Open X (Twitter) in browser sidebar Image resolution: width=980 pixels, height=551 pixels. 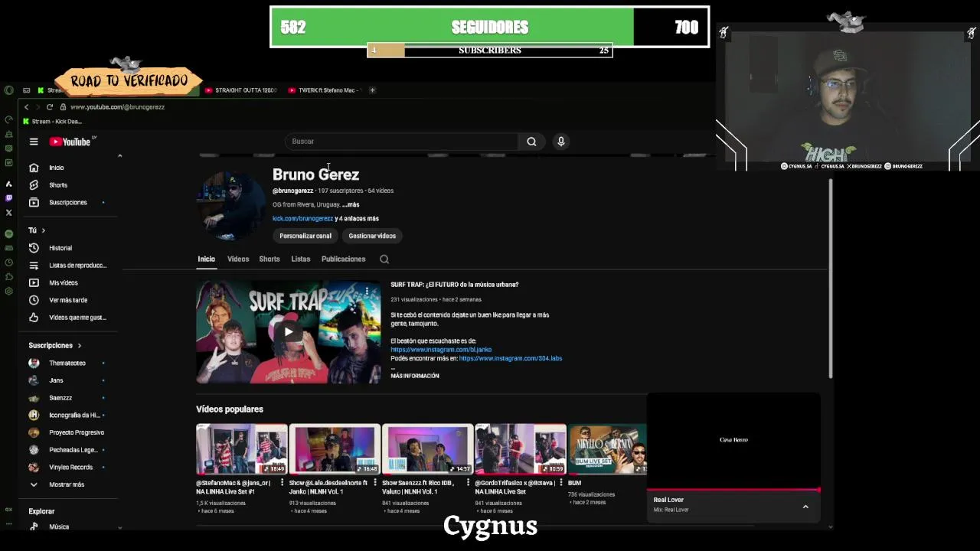tap(8, 213)
